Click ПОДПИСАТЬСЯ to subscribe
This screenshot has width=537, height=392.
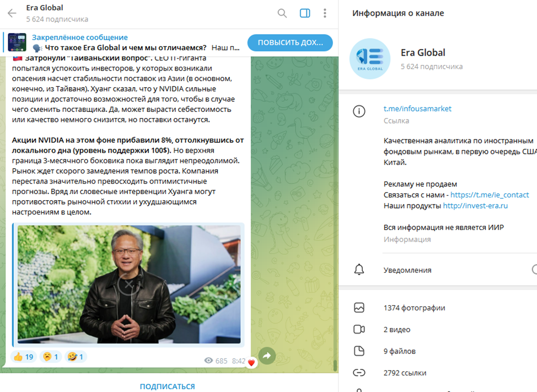[x=168, y=386]
